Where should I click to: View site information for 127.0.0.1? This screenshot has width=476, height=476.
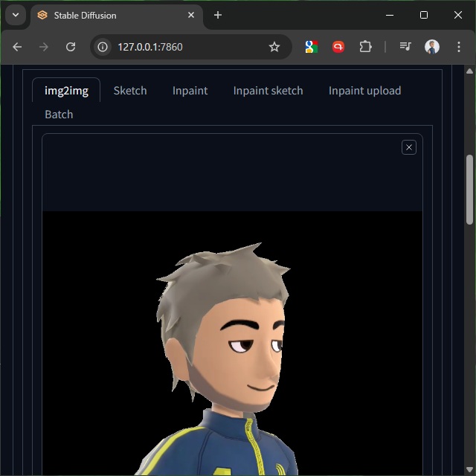pos(103,47)
